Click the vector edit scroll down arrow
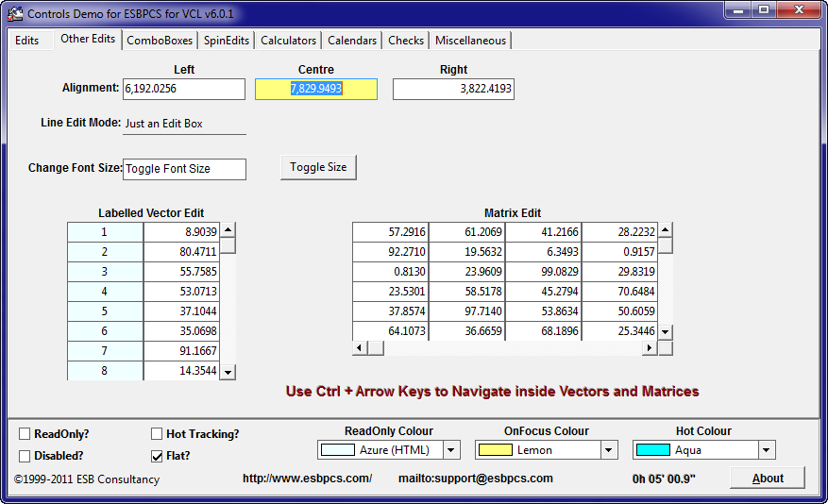This screenshot has width=828, height=504. tap(228, 372)
